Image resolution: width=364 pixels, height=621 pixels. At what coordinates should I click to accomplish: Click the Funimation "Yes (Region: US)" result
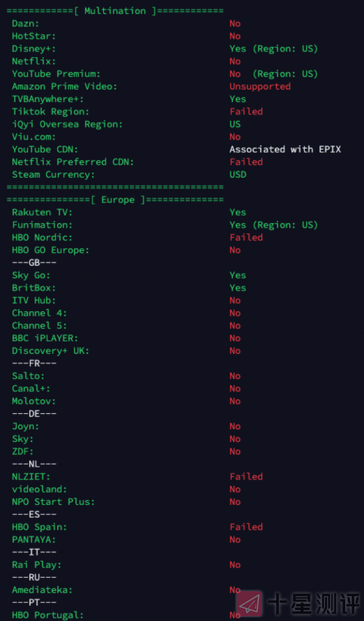[x=273, y=225]
